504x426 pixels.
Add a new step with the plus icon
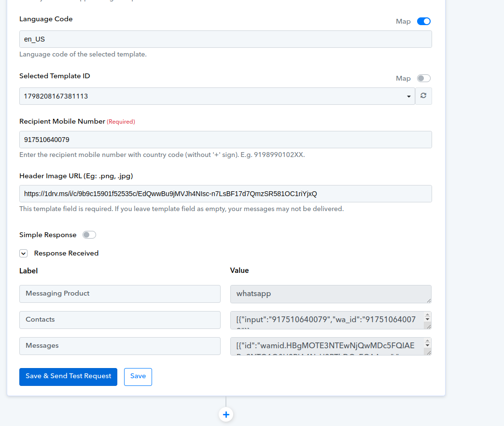226,414
